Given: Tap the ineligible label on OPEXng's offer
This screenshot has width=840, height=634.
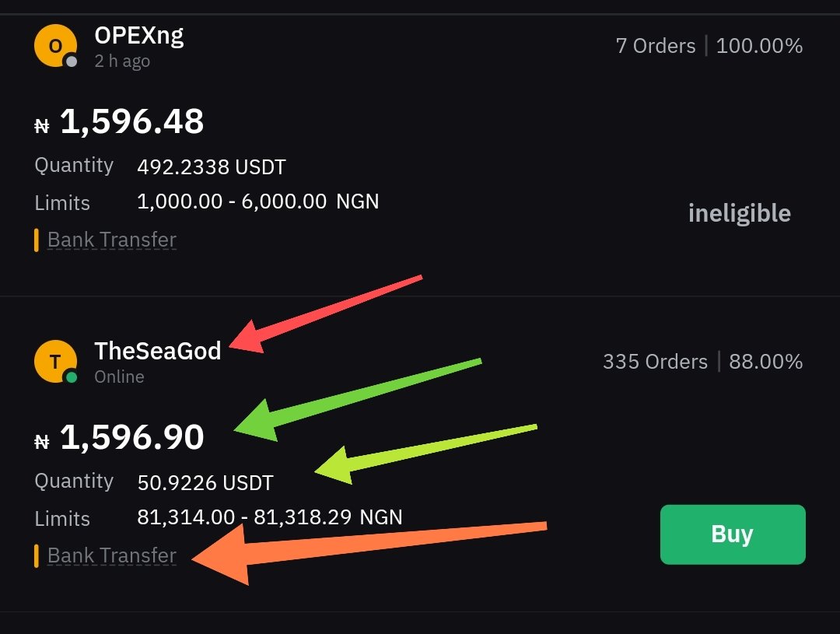Looking at the screenshot, I should 740,213.
